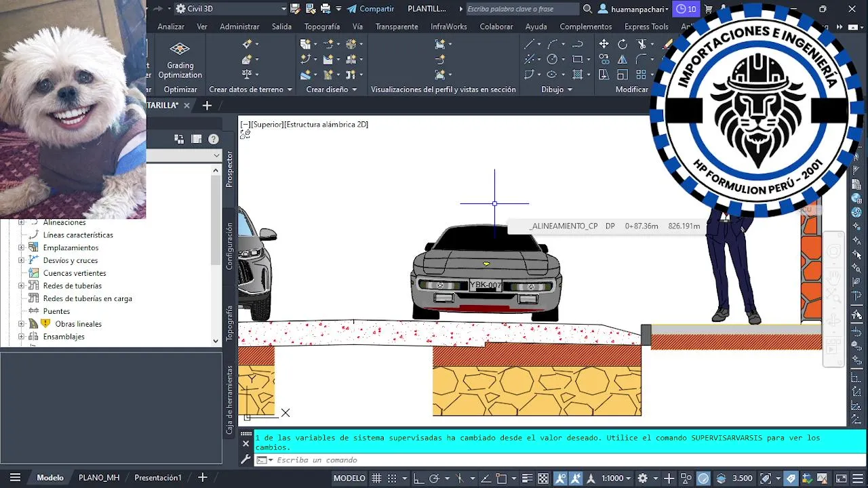The image size is (868, 488).
Task: Open new drawing tab with plus button
Action: 207,105
